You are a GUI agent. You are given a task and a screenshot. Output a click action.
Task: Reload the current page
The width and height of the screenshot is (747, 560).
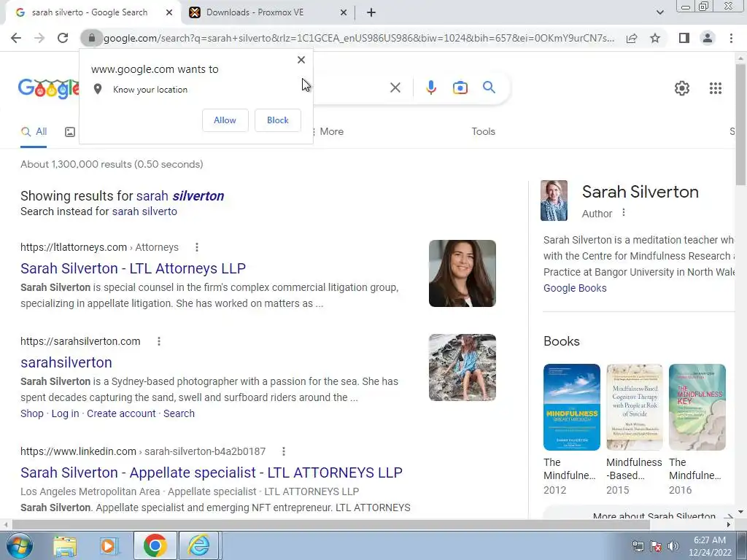point(63,38)
